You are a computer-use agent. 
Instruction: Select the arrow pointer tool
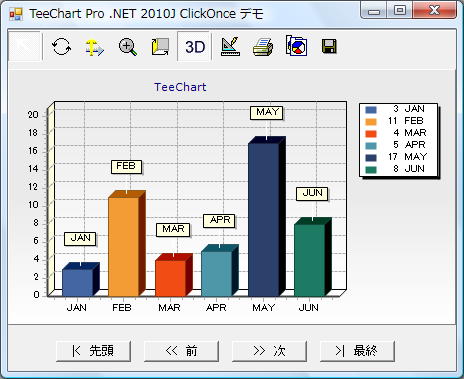[25, 46]
